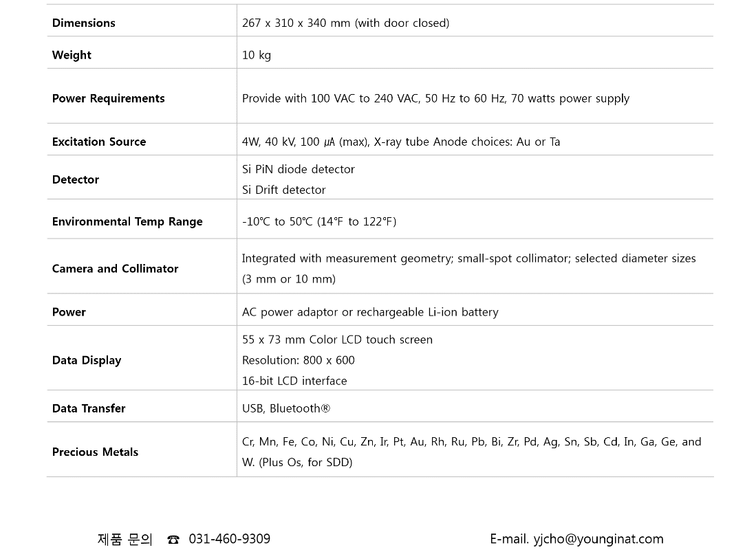This screenshot has height=552, width=756.
Task: Click the Power Requirements heading
Action: click(109, 98)
